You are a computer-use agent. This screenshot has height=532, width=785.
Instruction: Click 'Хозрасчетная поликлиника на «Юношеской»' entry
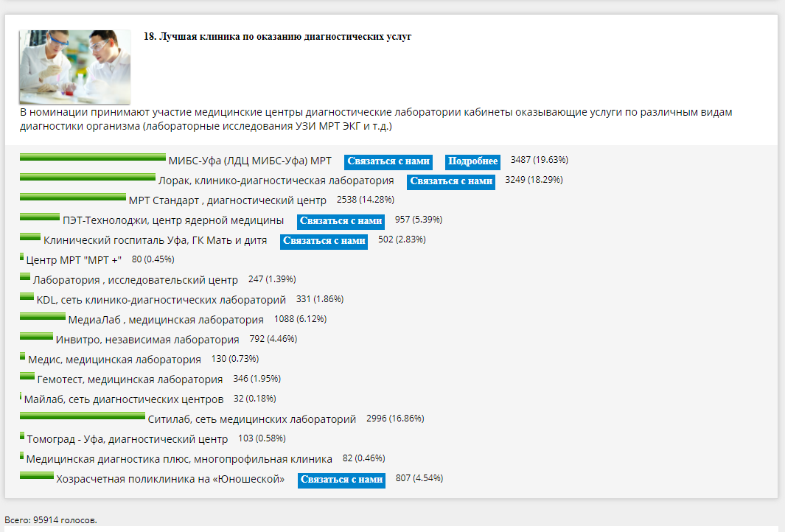tap(170, 479)
